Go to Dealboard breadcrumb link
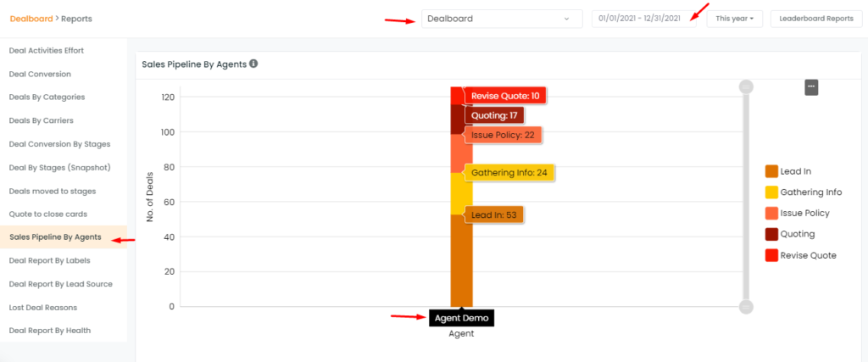868x362 pixels. [x=31, y=19]
